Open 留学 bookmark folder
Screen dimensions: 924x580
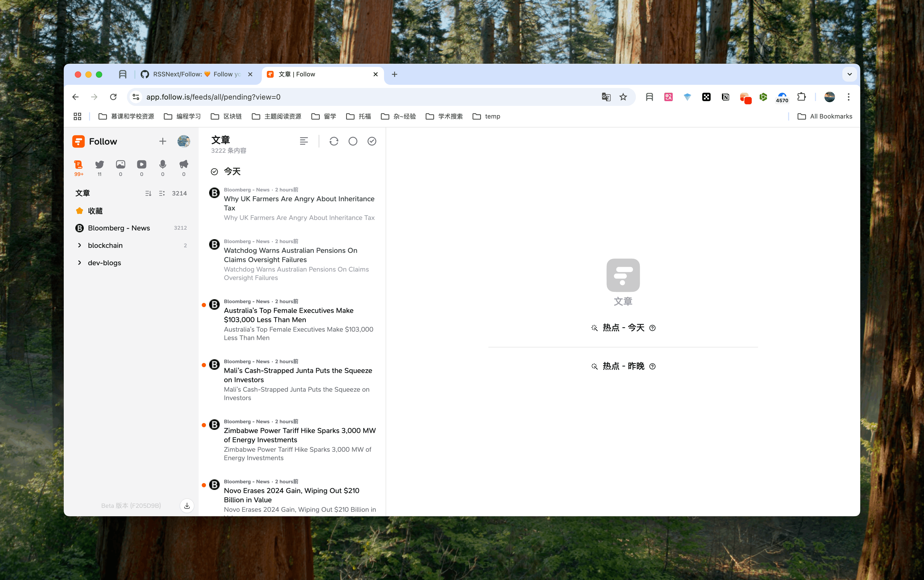tap(324, 116)
